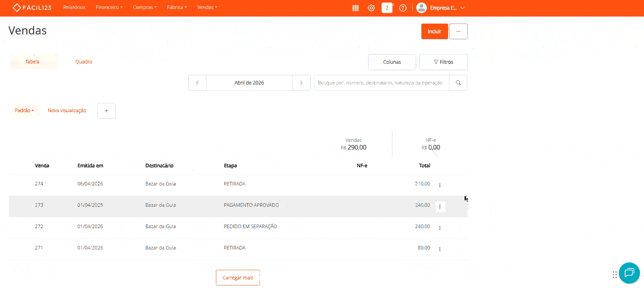Screen dimensions: 644x288
Task: Focus the sales search field
Action: click(x=382, y=83)
